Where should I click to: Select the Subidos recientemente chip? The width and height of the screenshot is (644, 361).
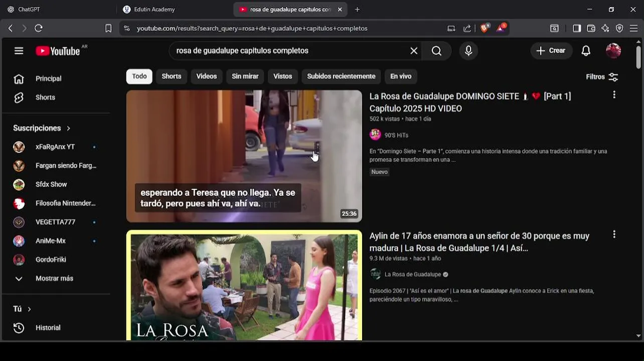click(x=341, y=76)
